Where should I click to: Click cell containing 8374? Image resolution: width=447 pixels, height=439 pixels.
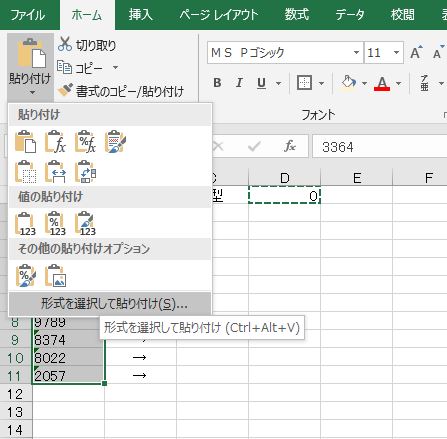68,340
